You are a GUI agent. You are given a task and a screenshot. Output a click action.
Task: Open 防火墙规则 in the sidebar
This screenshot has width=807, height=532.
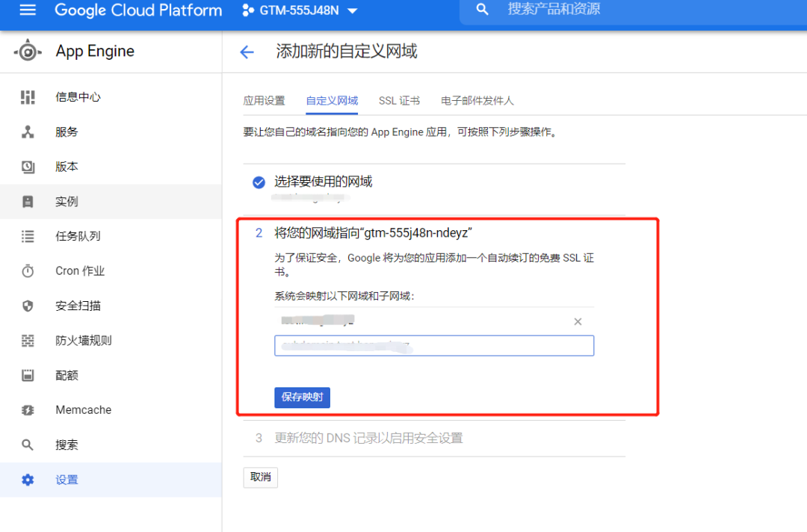coord(84,341)
